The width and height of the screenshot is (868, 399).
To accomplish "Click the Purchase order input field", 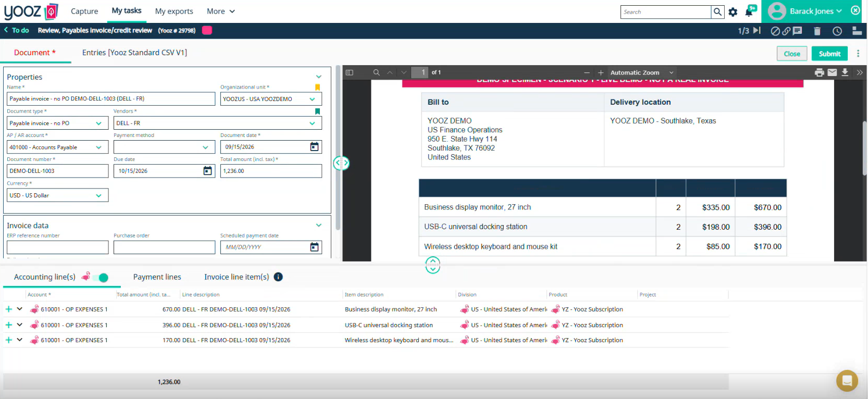I will click(x=164, y=247).
